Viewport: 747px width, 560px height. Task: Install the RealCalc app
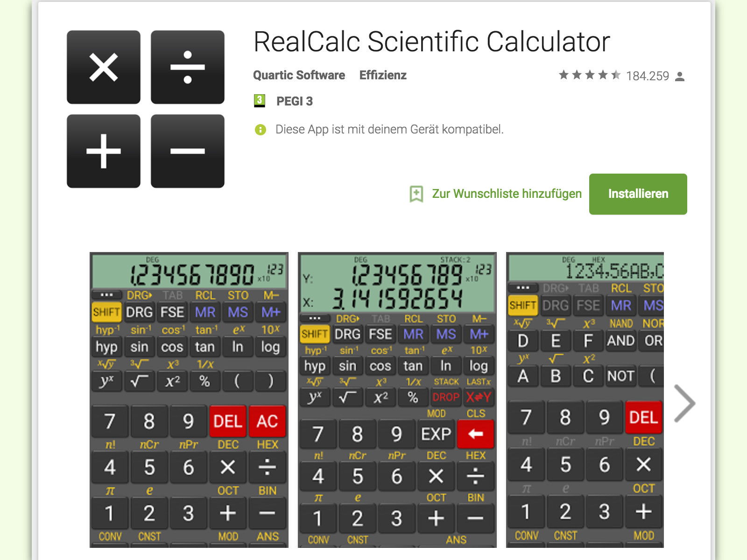click(638, 194)
